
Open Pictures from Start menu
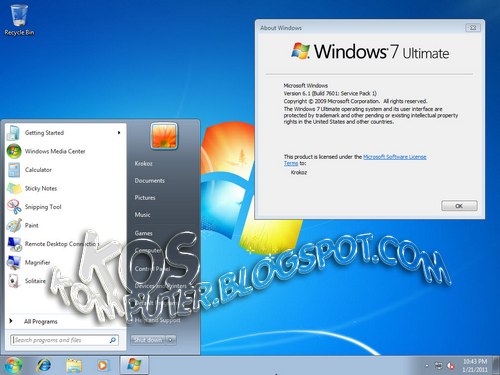145,198
